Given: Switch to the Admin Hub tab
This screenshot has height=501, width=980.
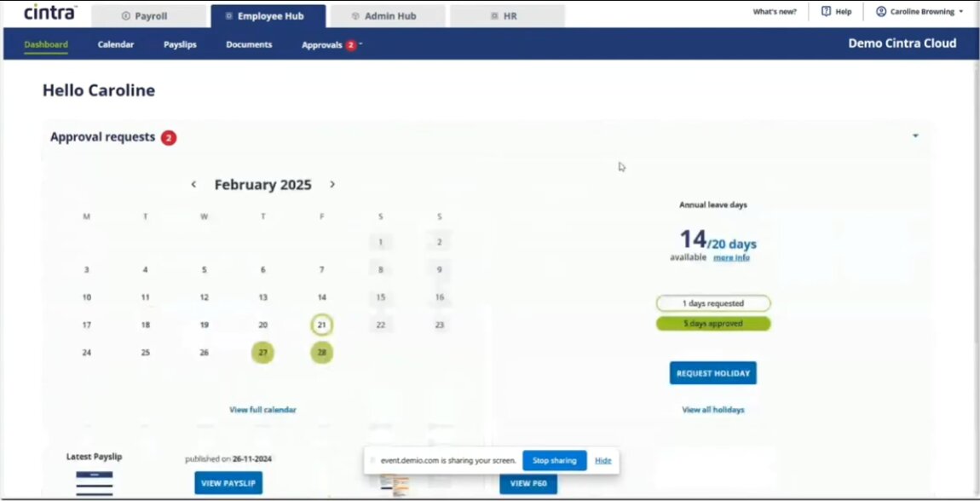Looking at the screenshot, I should (x=388, y=15).
